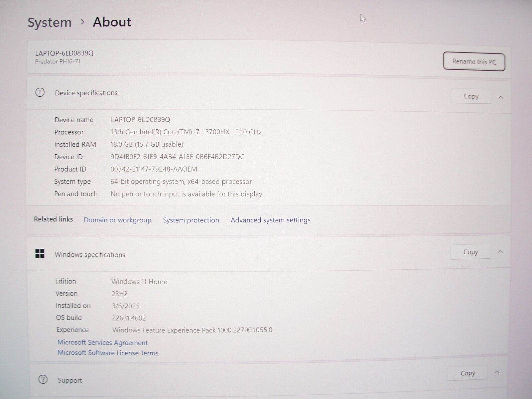Copy the Windows specifications

(470, 252)
